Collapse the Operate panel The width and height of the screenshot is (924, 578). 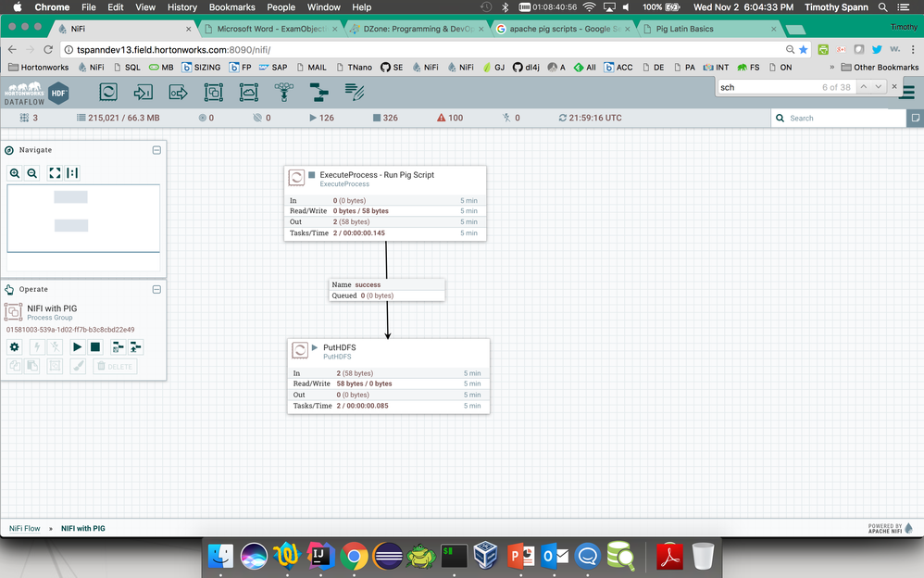tap(156, 289)
